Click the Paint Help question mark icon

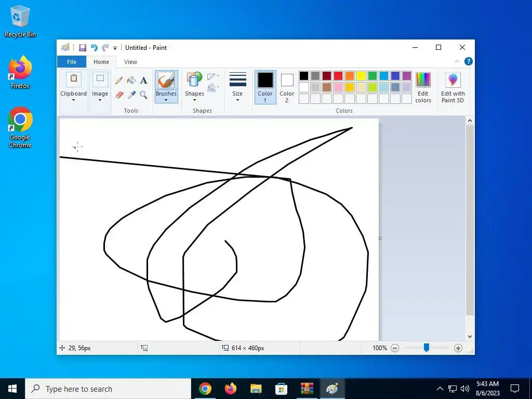468,61
